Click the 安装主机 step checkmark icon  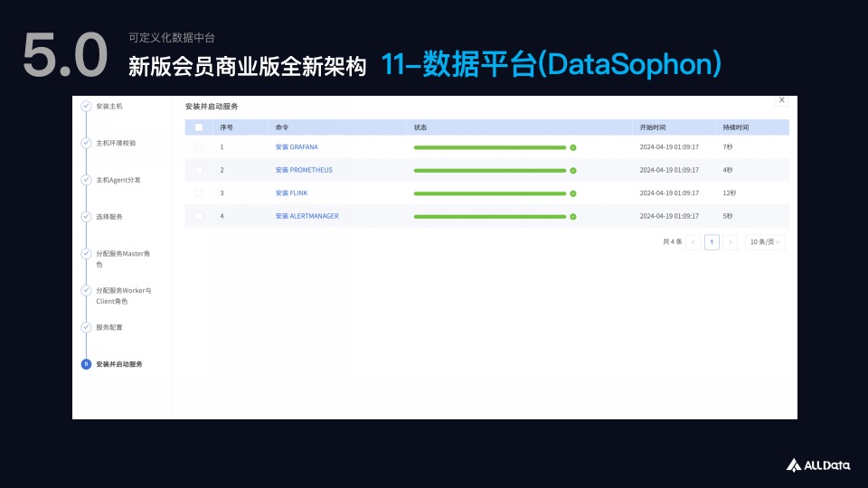[86, 107]
